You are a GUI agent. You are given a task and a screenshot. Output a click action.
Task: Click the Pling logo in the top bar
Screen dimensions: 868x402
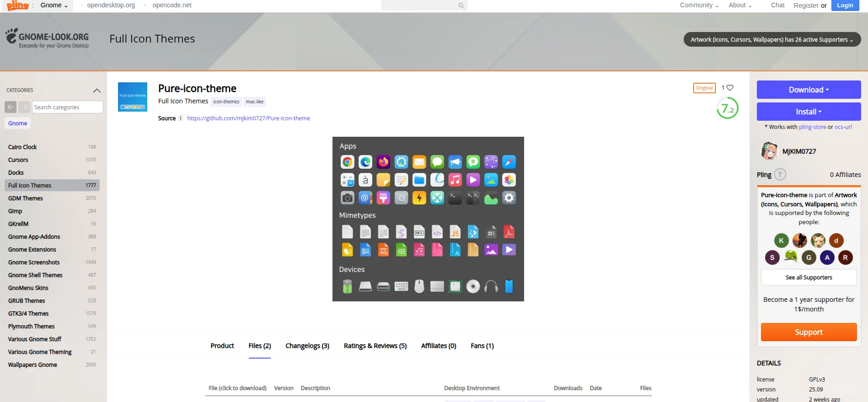(x=17, y=5)
